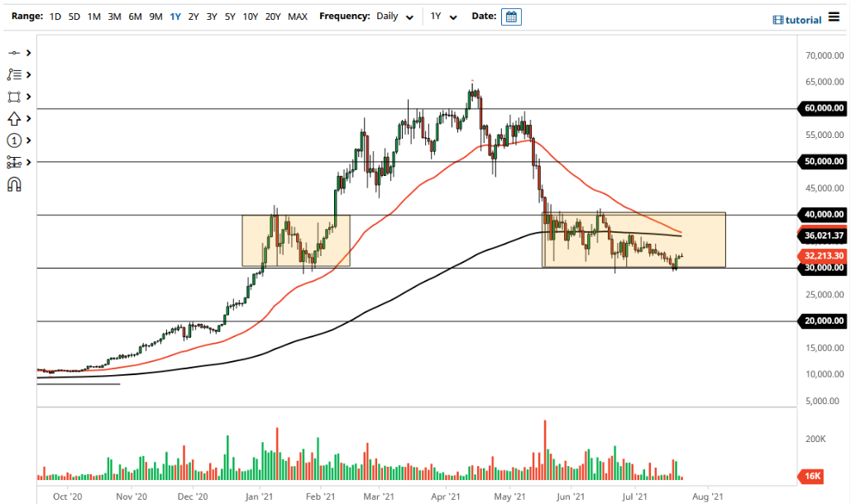
Task: Switch to the MAX range
Action: 297,16
